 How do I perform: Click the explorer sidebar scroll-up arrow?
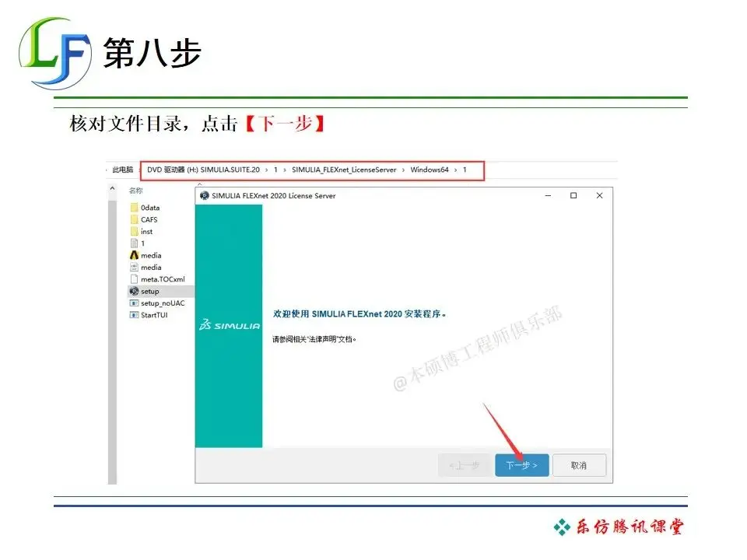(x=112, y=189)
